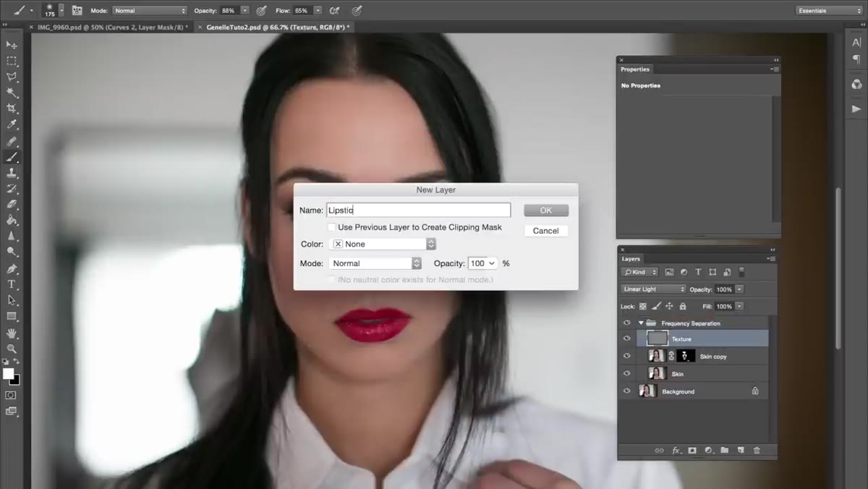
Task: Toggle airbrush build-up mode in options bar
Action: (x=334, y=10)
